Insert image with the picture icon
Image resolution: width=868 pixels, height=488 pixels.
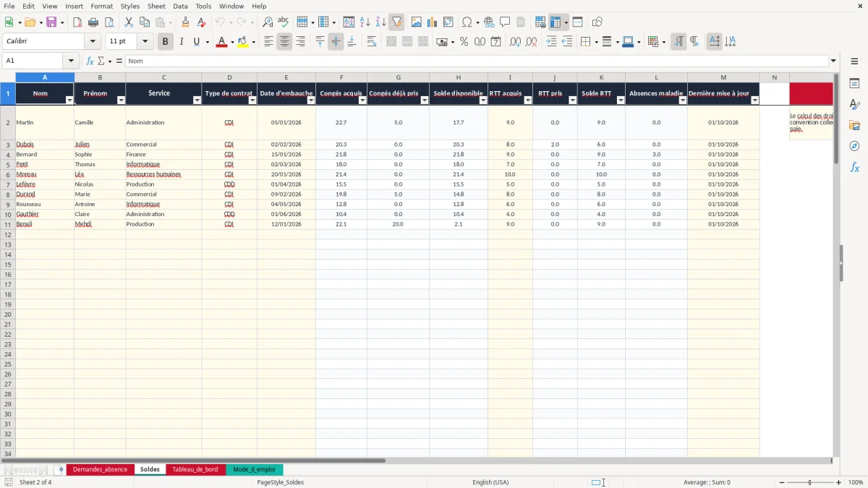[x=417, y=22]
